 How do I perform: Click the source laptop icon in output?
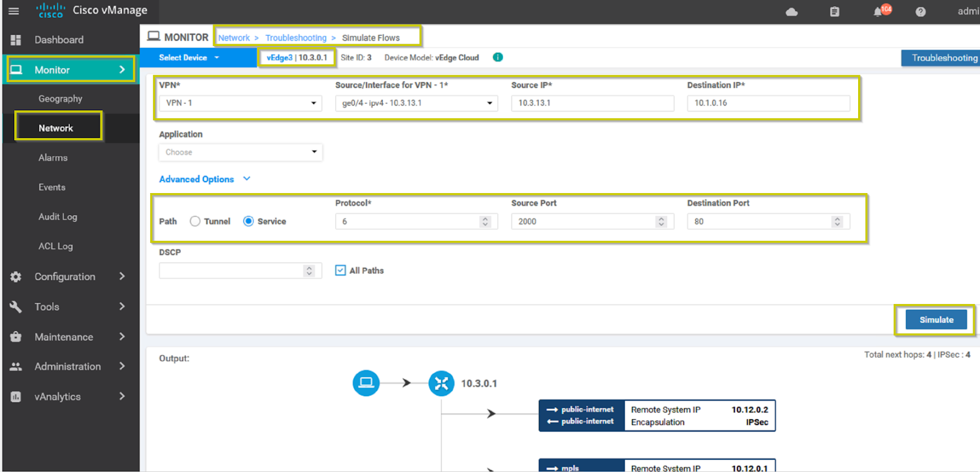click(x=366, y=383)
